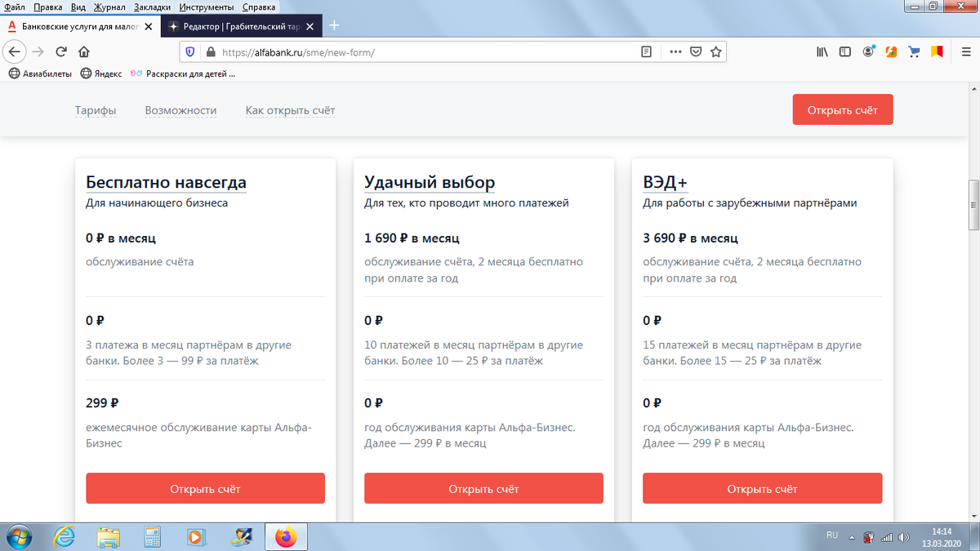Open the Бесплатно навсегда tariff title
The image size is (980, 551).
click(x=166, y=182)
